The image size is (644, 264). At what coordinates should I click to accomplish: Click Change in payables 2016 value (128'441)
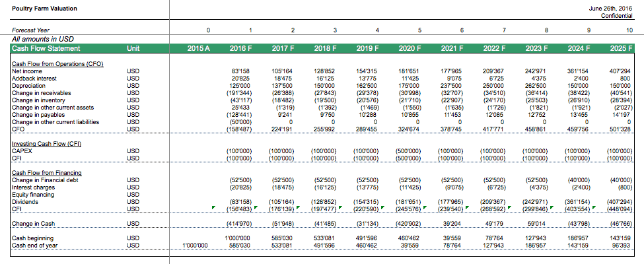pyautogui.click(x=240, y=115)
